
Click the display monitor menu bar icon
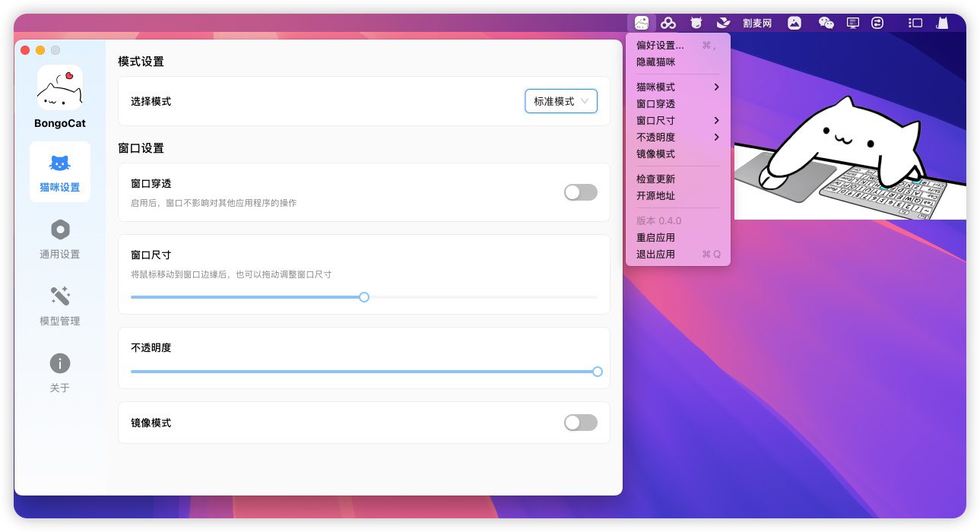pos(853,23)
